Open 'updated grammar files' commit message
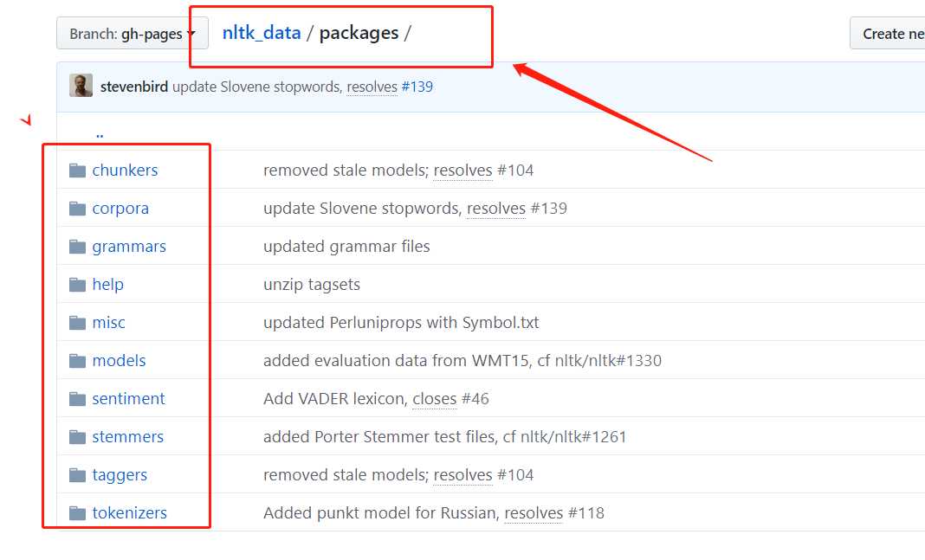This screenshot has width=925, height=560. pyautogui.click(x=346, y=247)
